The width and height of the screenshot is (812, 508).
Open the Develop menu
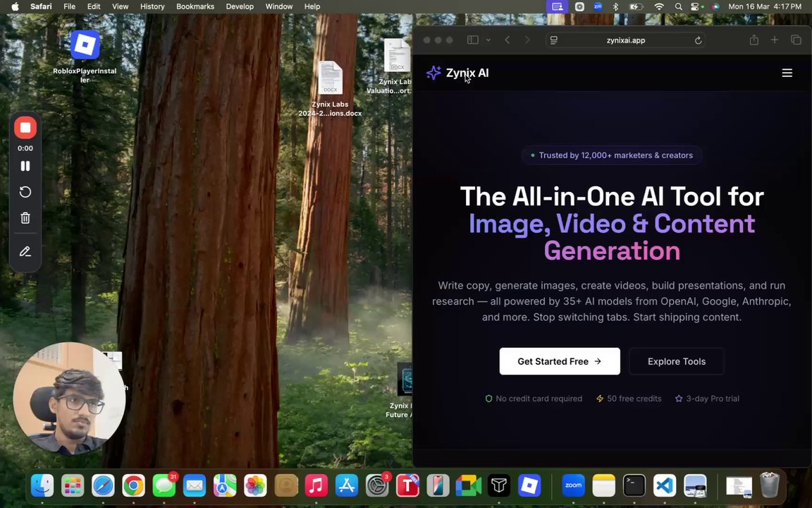[240, 6]
